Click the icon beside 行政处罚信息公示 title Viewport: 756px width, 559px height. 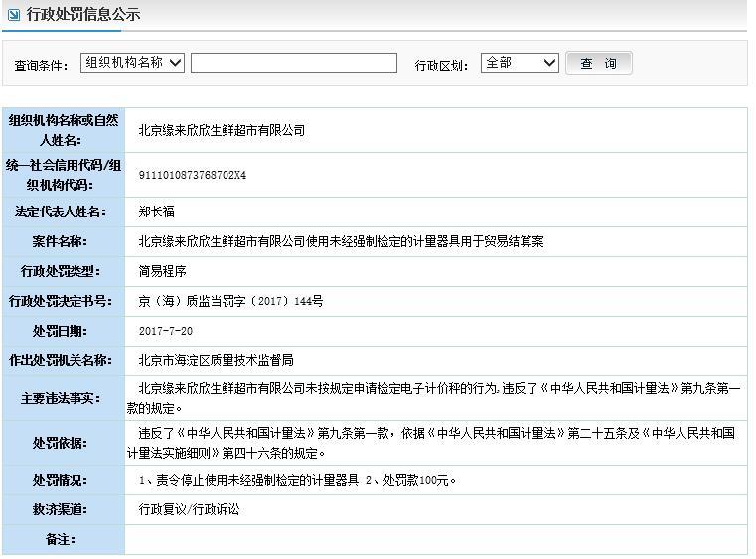pos(14,15)
